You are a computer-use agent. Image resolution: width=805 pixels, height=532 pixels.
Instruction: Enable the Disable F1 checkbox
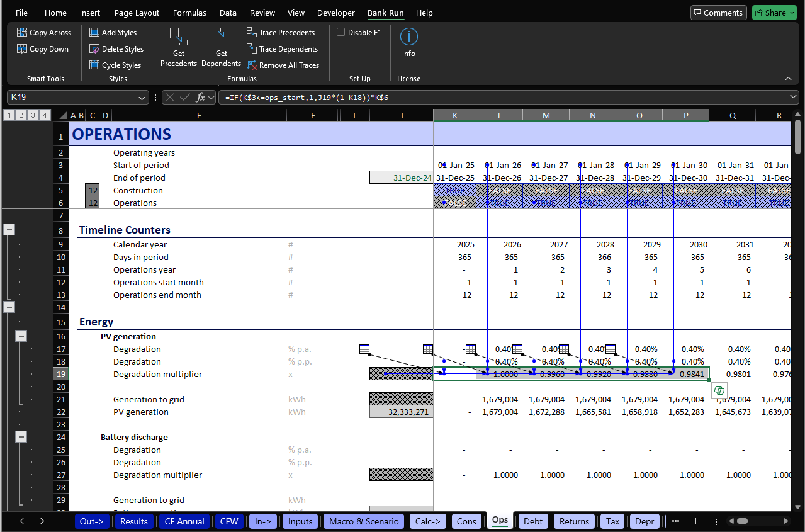click(341, 33)
